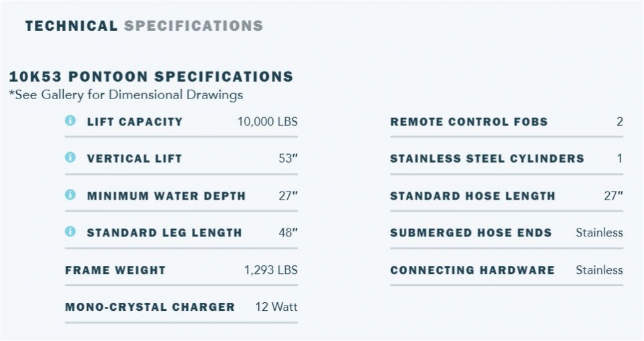Click the Technical Specifications heading
The width and height of the screenshot is (644, 341).
click(x=144, y=26)
